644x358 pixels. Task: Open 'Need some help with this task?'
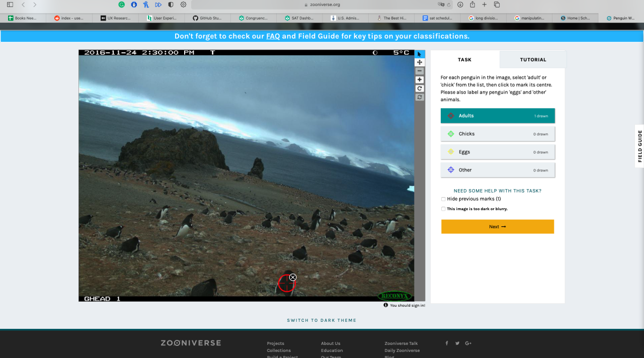(498, 191)
